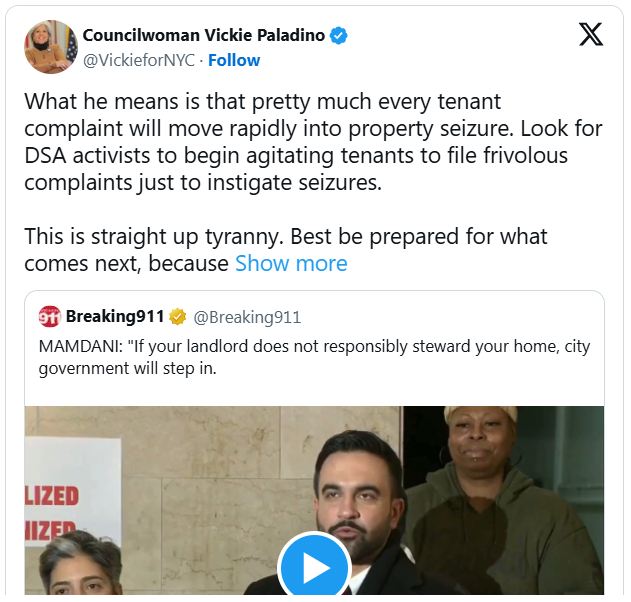Viewport: 631px width, 602px height.
Task: Click the @Breaking911 handle
Action: (x=247, y=317)
